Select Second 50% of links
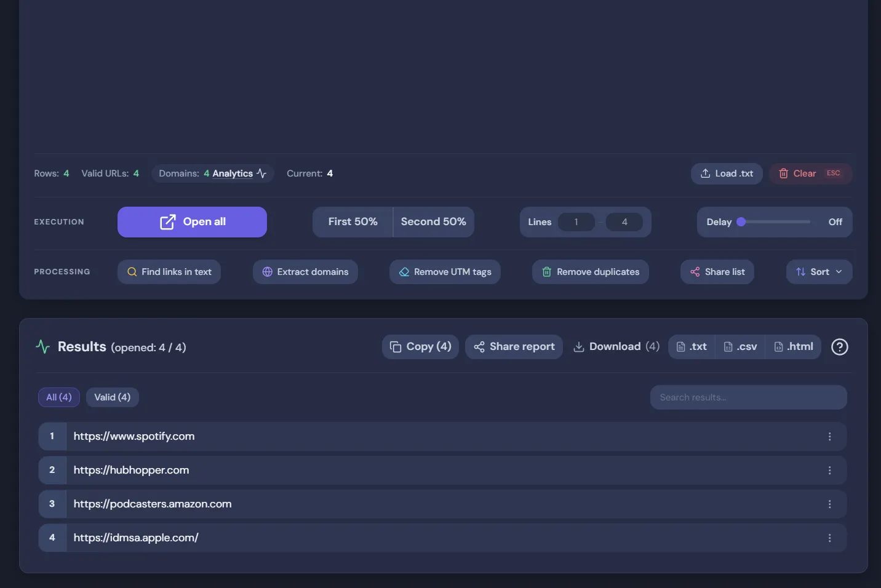881x588 pixels. pyautogui.click(x=434, y=222)
